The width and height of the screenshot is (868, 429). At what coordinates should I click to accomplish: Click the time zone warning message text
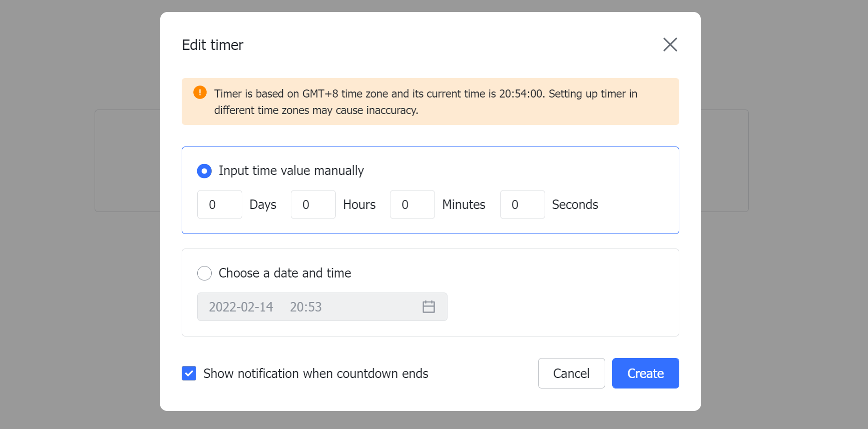pyautogui.click(x=425, y=101)
